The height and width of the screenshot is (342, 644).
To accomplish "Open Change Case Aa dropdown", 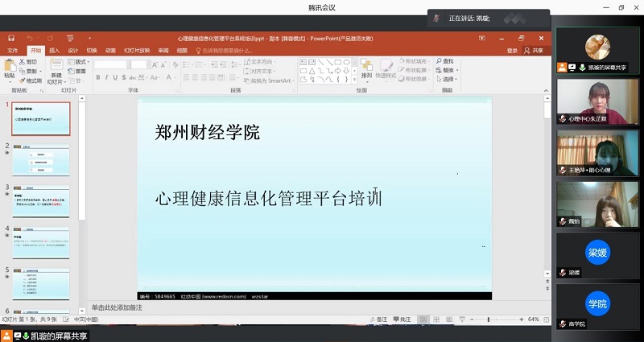I will click(x=155, y=77).
